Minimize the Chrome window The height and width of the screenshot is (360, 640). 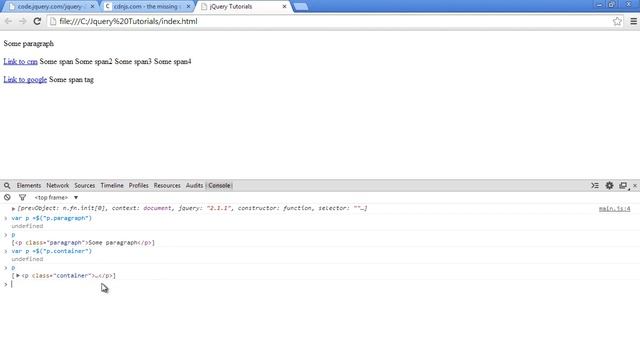click(x=599, y=4)
